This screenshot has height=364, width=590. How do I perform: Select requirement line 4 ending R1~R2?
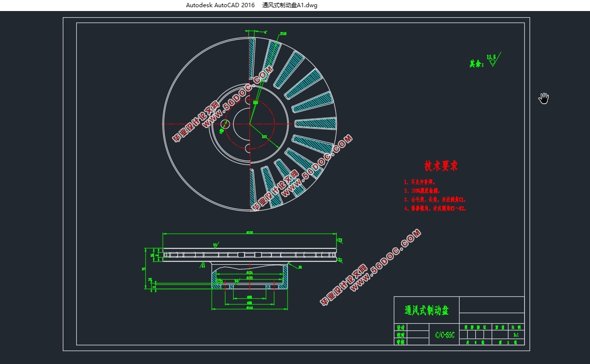pos(435,209)
